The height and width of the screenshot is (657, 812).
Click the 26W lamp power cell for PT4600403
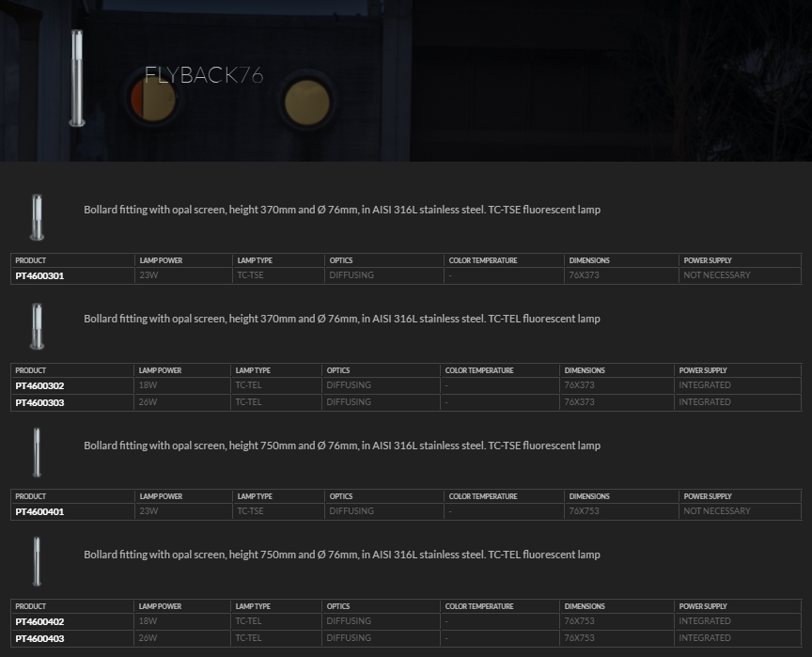pyautogui.click(x=148, y=638)
